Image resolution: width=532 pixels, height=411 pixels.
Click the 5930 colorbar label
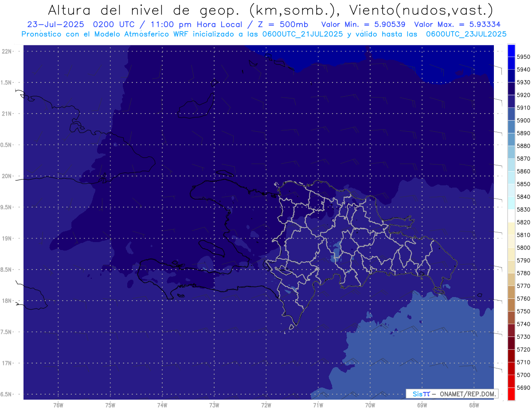coord(524,82)
